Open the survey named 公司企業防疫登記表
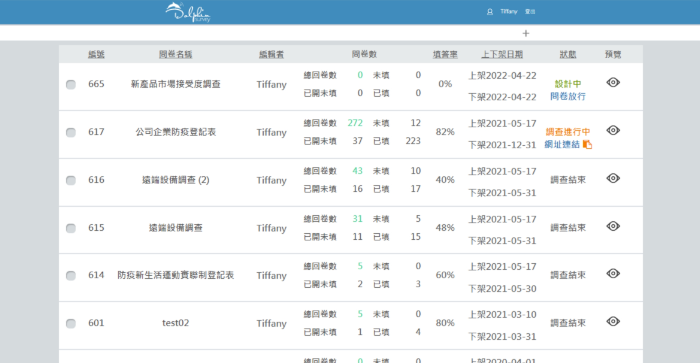The height and width of the screenshot is (363, 700). click(175, 132)
